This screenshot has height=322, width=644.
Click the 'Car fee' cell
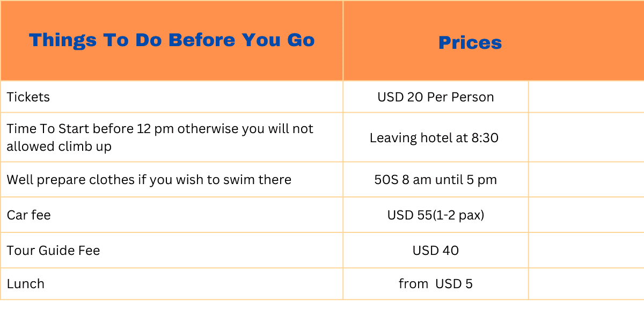coord(29,215)
